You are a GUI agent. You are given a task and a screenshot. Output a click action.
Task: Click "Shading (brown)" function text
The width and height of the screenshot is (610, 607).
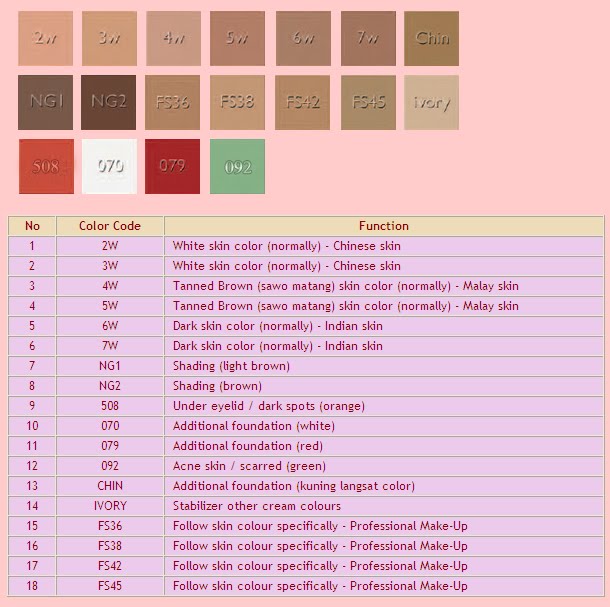217,386
